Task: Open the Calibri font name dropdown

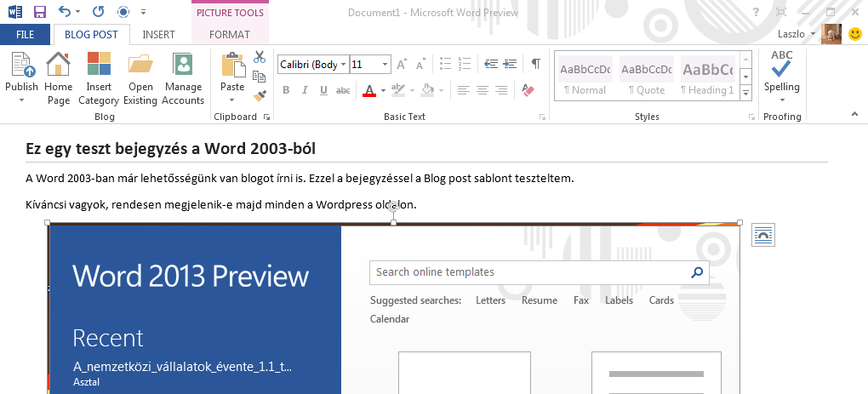Action: click(344, 64)
